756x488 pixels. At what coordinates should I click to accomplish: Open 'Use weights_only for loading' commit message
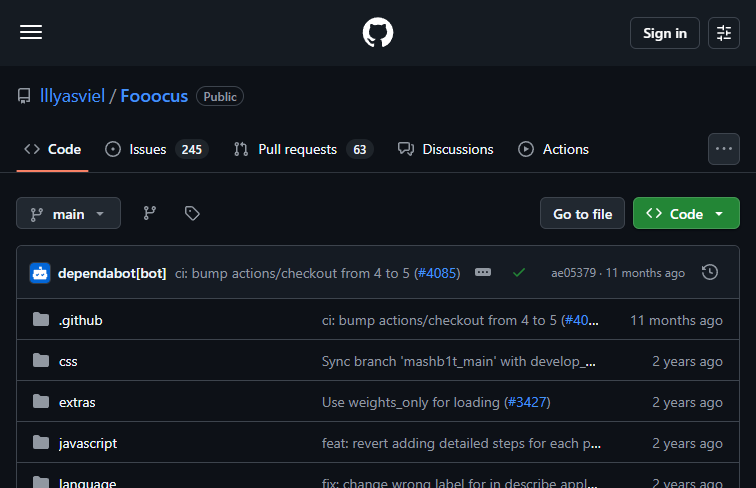(x=411, y=402)
